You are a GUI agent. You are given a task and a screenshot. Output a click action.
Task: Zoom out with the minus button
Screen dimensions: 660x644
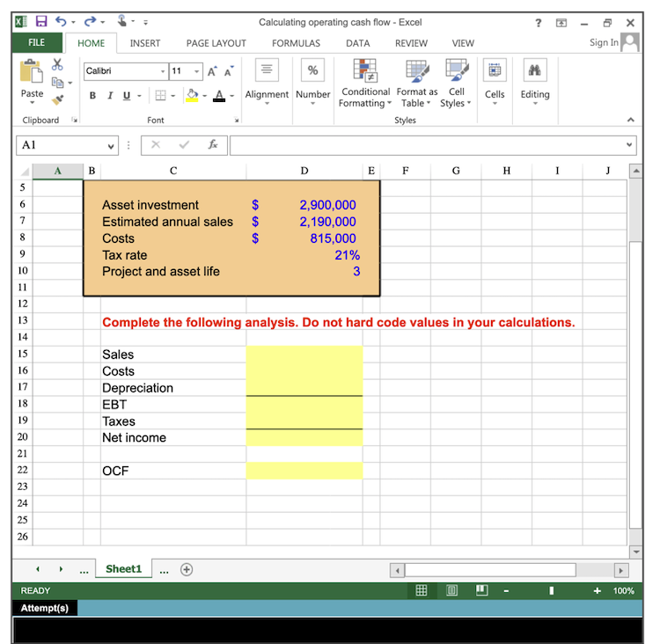point(506,591)
